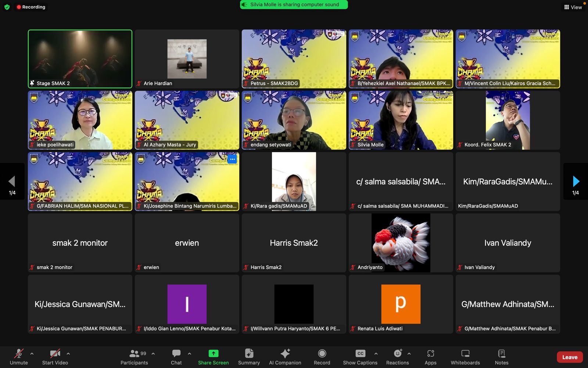Select ieke poelihawati video tile
588x368 pixels.
click(80, 120)
